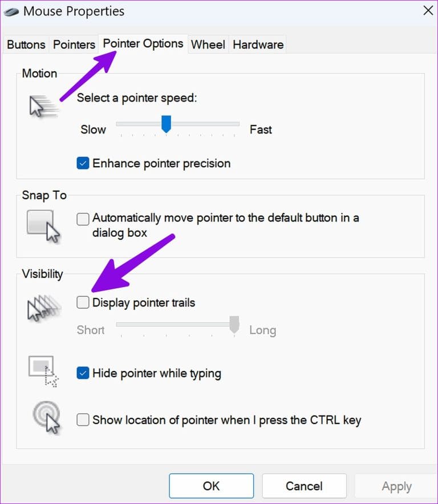Switch to the Buttons tab
The image size is (438, 504).
[x=25, y=44]
